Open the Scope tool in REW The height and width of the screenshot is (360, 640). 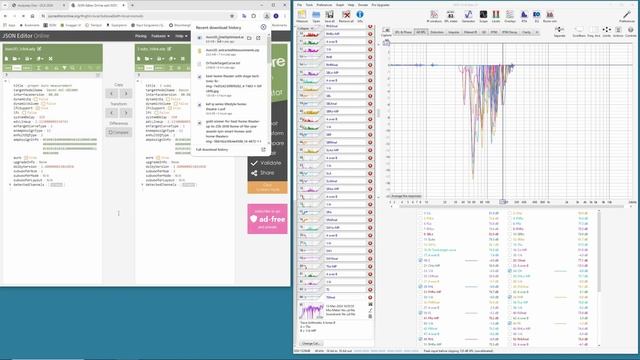(x=483, y=16)
